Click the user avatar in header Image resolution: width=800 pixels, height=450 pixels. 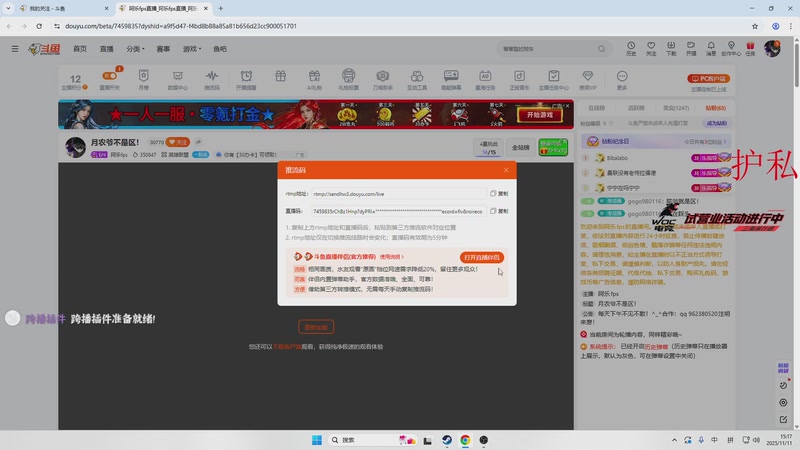[x=772, y=48]
